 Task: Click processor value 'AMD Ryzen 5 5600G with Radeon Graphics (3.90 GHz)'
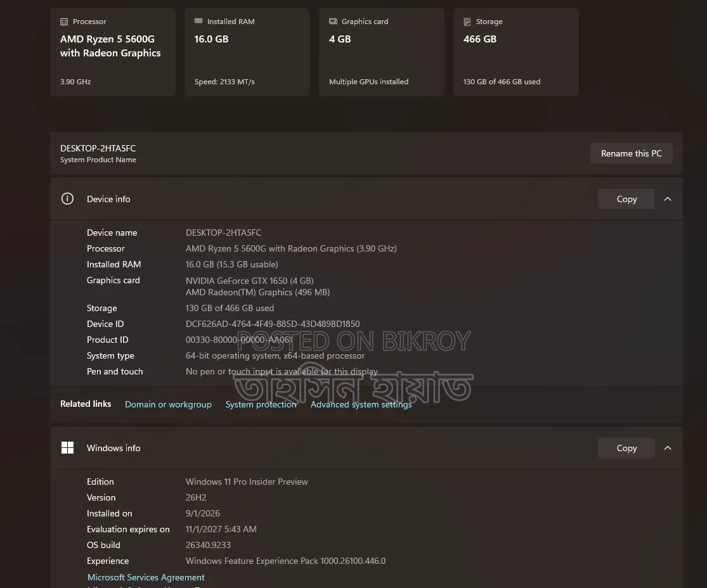(x=291, y=248)
